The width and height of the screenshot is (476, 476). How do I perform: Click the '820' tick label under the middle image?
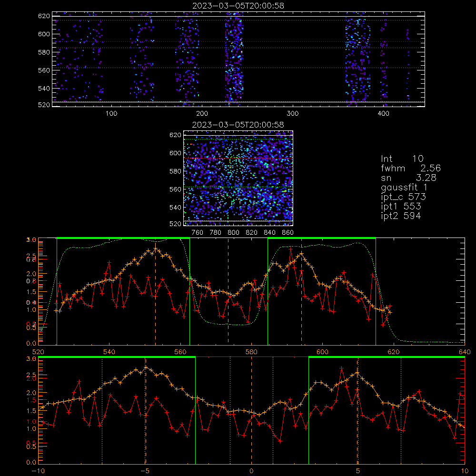pyautogui.click(x=252, y=233)
